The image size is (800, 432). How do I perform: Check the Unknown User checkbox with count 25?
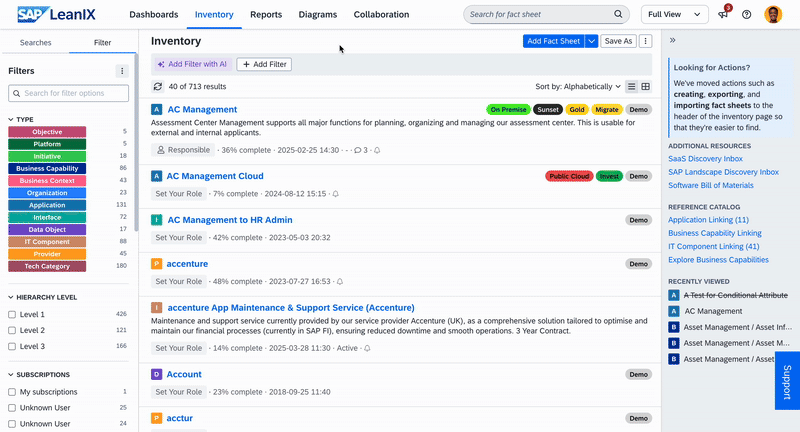click(12, 408)
